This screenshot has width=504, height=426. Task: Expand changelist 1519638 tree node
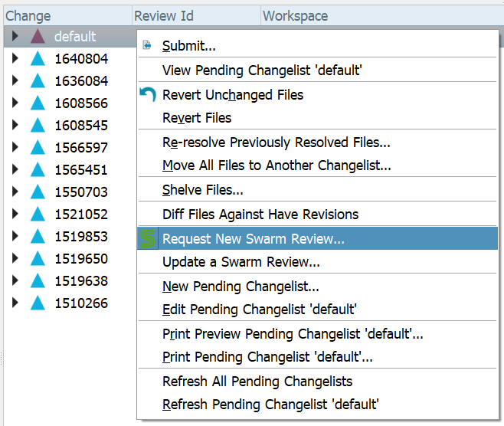click(x=15, y=280)
